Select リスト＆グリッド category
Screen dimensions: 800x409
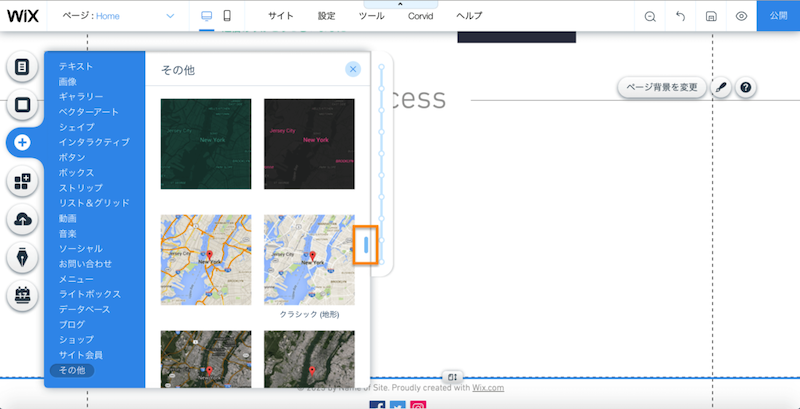tap(94, 203)
